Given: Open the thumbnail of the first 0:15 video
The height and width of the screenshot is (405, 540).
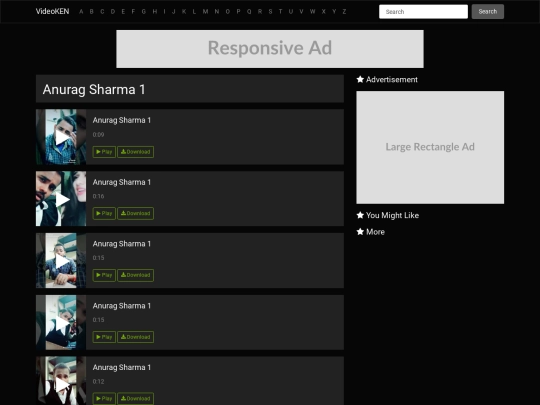Looking at the screenshot, I should [61, 261].
